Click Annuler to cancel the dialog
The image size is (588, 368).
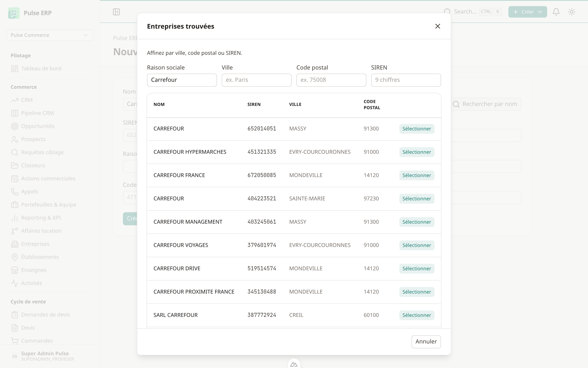[x=426, y=342]
